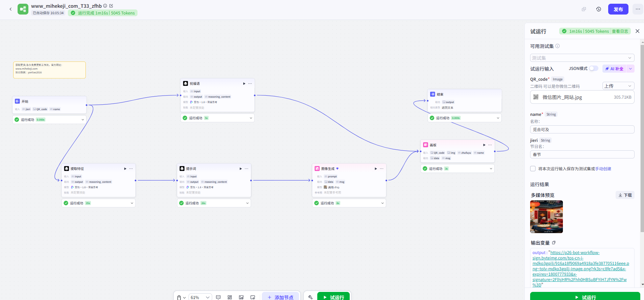The image size is (644, 300).
Task: Toggle the JSON模式 switch
Action: (x=593, y=69)
